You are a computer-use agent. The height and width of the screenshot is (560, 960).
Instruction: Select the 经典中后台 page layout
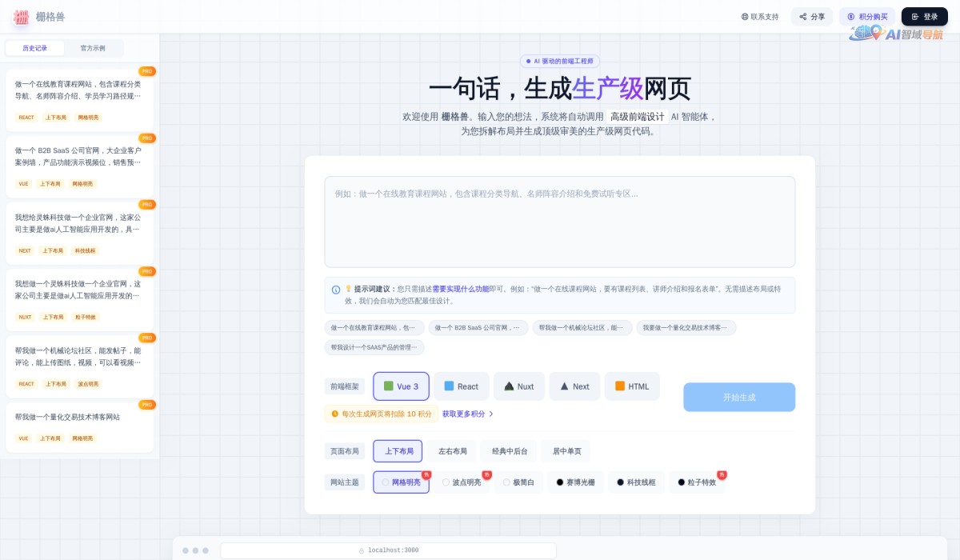[x=509, y=451]
